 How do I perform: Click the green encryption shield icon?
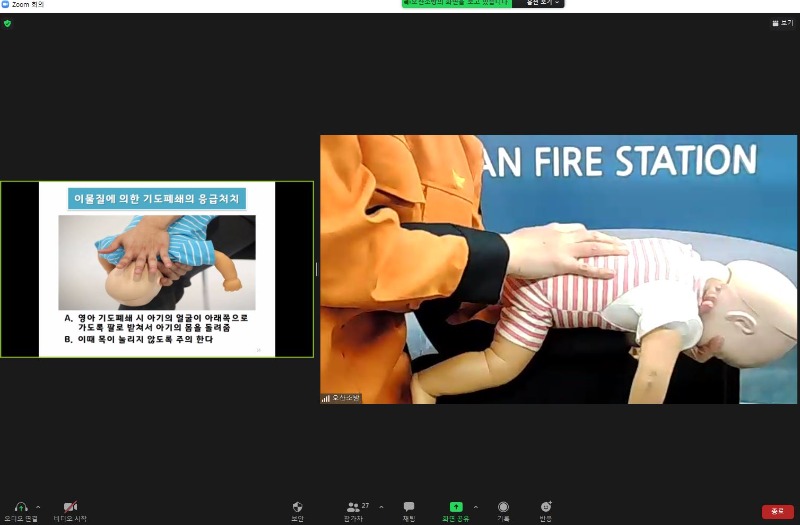click(x=7, y=23)
